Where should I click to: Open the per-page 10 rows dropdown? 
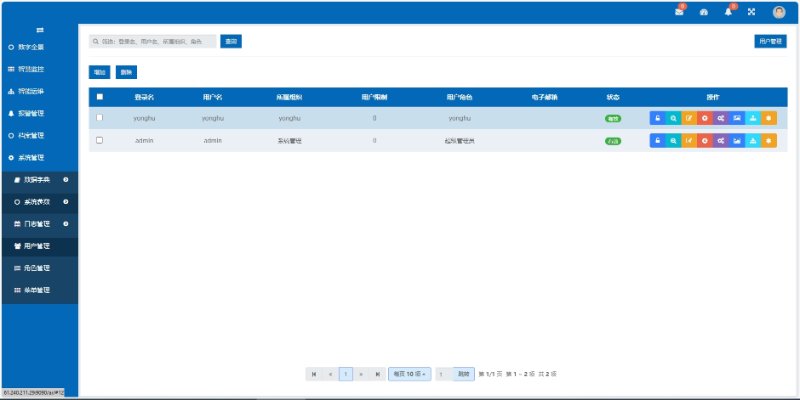[409, 374]
